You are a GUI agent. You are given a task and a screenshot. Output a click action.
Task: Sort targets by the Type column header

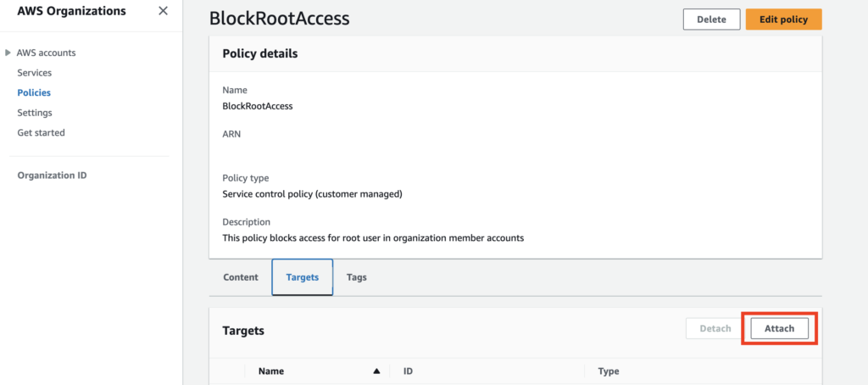tap(609, 371)
